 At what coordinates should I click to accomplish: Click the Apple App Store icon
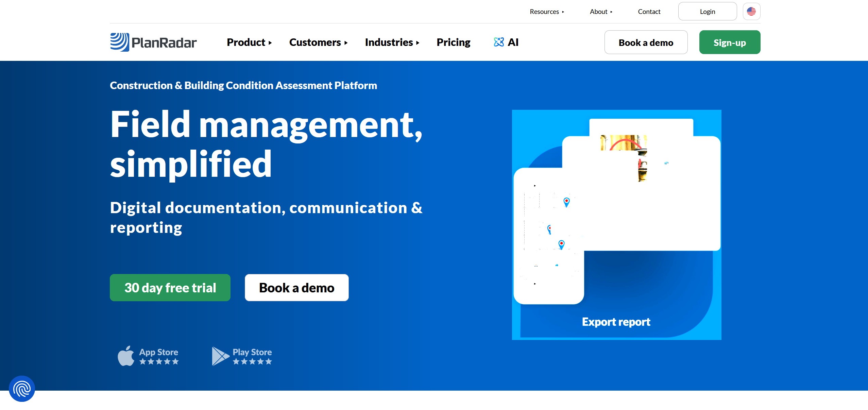tap(126, 356)
